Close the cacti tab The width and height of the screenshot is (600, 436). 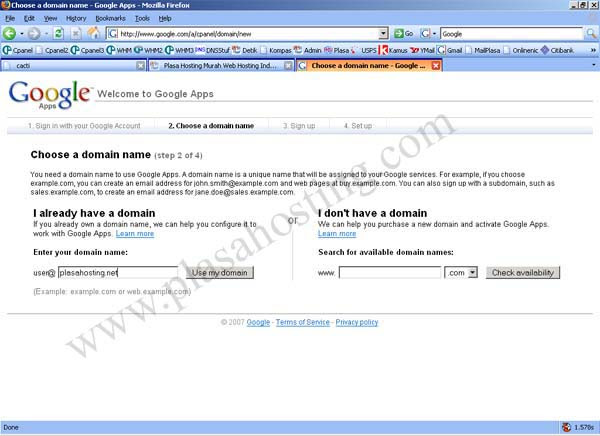point(141,66)
